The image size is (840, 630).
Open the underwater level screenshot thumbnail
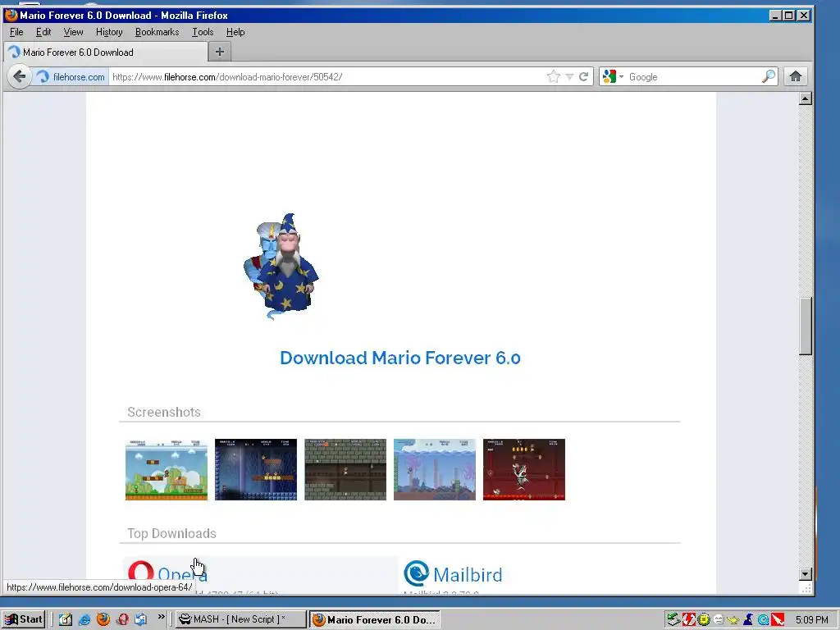[435, 469]
